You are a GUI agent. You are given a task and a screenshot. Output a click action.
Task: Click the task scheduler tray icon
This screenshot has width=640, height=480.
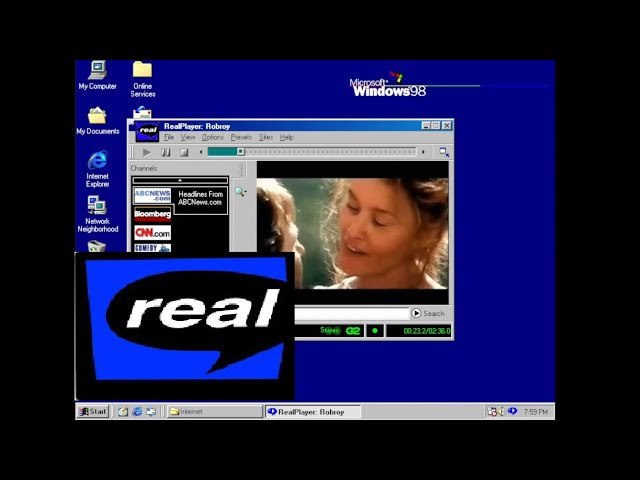click(x=492, y=412)
